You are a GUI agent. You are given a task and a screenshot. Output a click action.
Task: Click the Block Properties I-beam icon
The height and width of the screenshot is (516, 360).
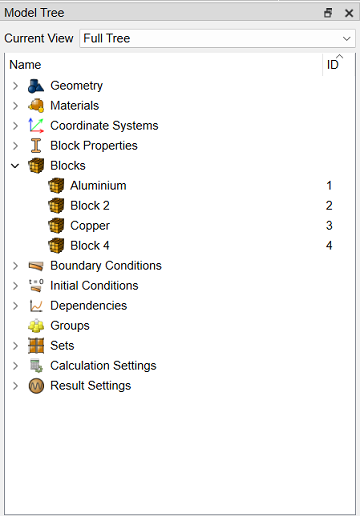(x=36, y=146)
